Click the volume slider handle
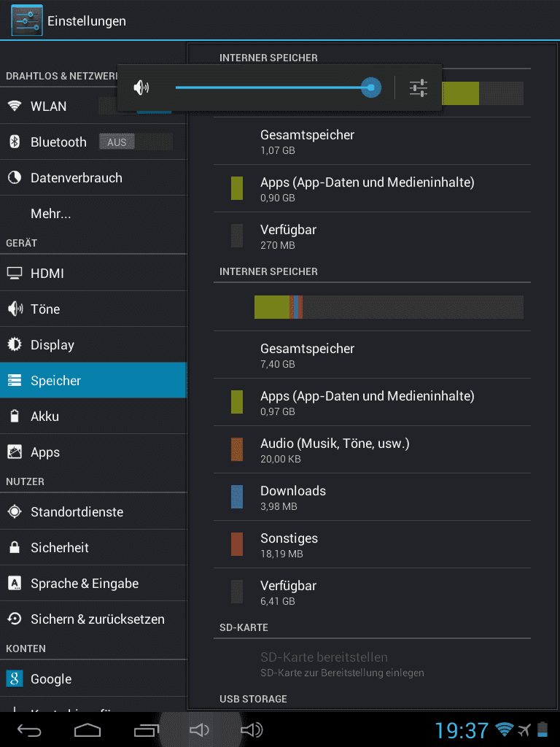This screenshot has width=560, height=747. pyautogui.click(x=371, y=88)
